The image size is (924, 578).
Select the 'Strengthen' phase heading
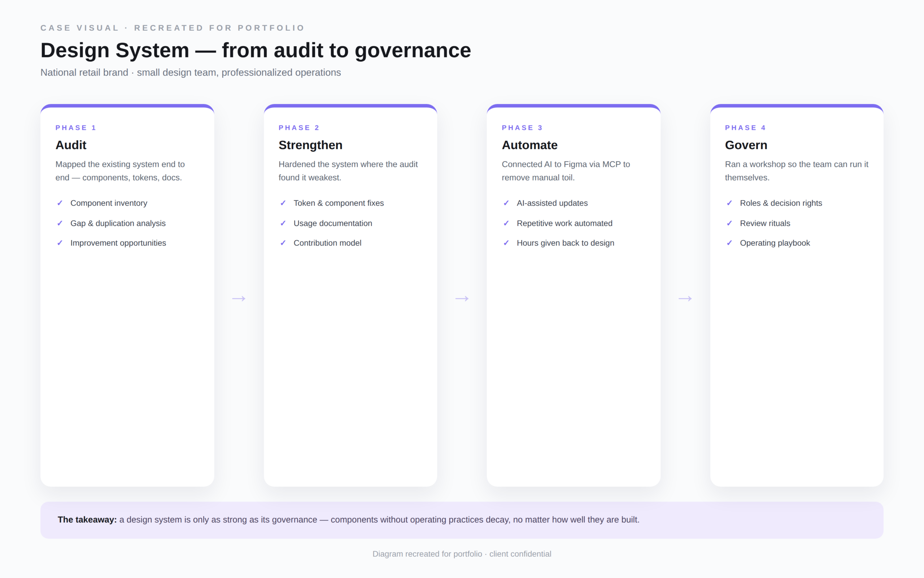click(310, 145)
